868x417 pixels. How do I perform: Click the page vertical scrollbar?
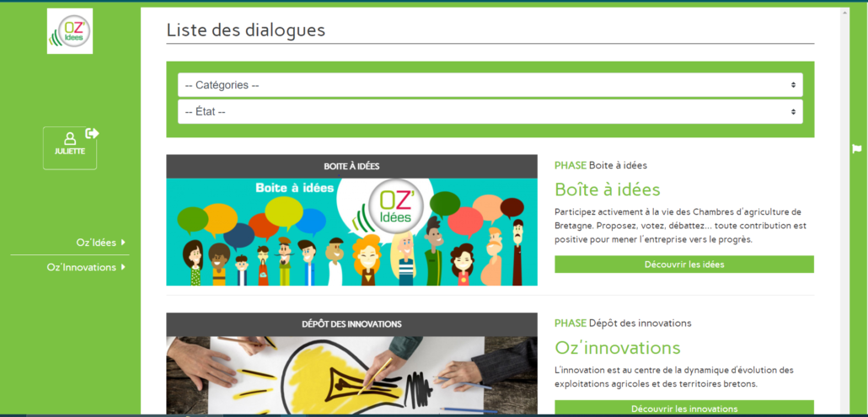[844, 210]
